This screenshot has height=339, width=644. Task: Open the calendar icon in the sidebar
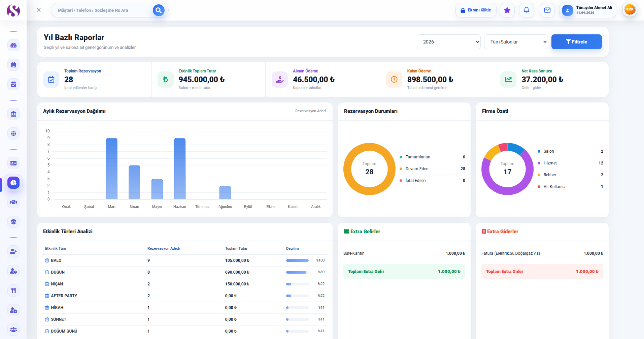[13, 65]
